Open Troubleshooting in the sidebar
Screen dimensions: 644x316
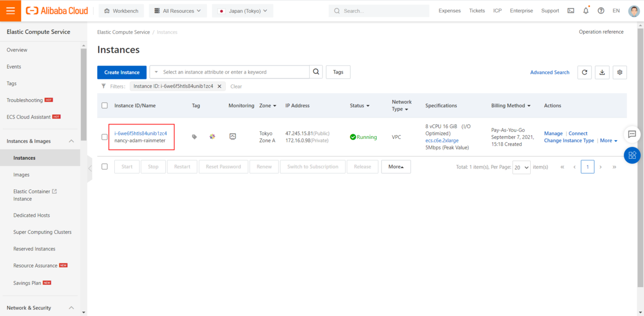(x=25, y=100)
